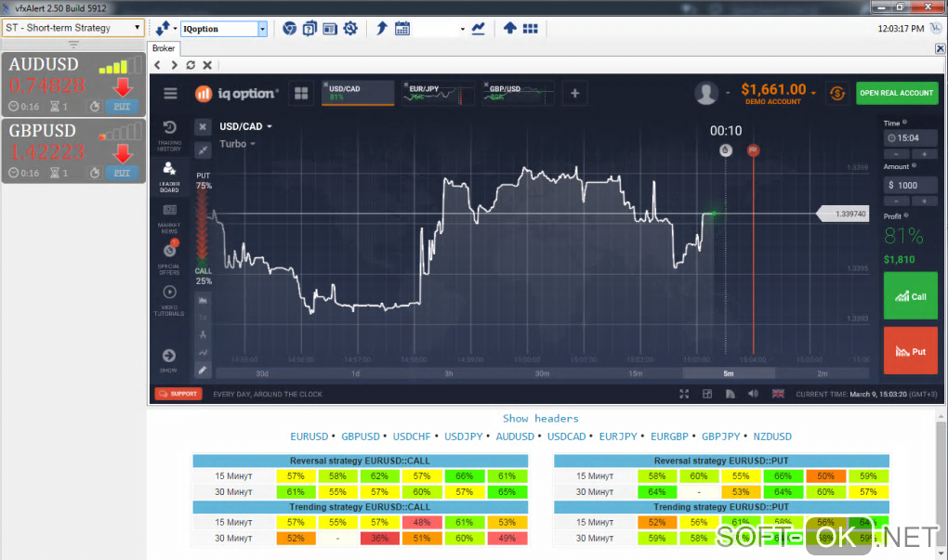Open Video Tutorials in sidebar
This screenshot has height=560, width=948.
pyautogui.click(x=169, y=300)
